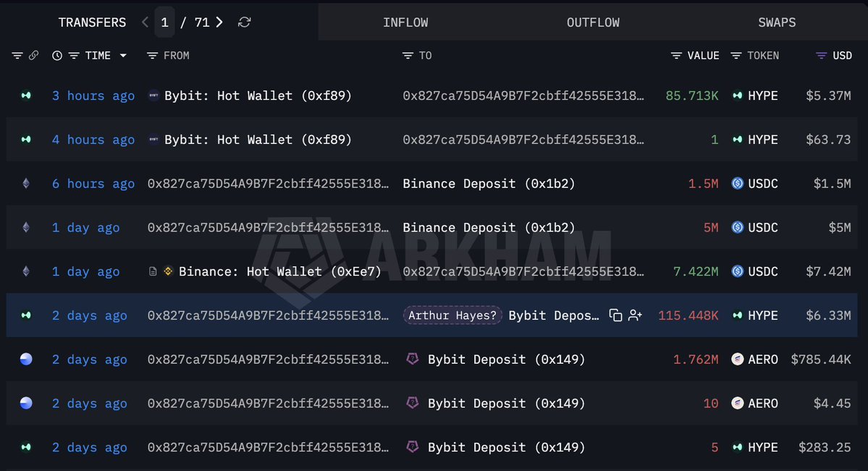Open the TIME column filter
This screenshot has height=471, width=868.
(74, 55)
